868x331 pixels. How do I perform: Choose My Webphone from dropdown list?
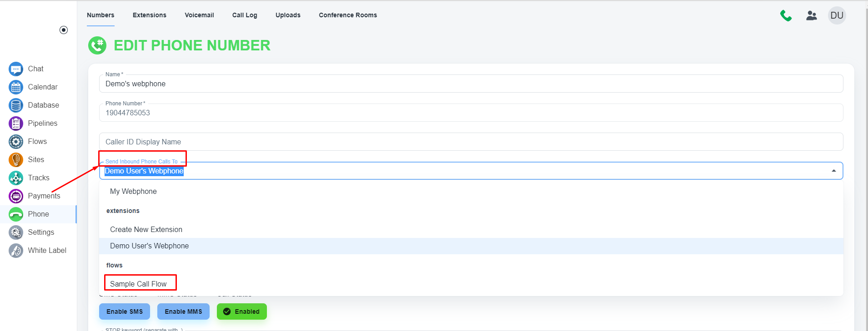coord(133,192)
